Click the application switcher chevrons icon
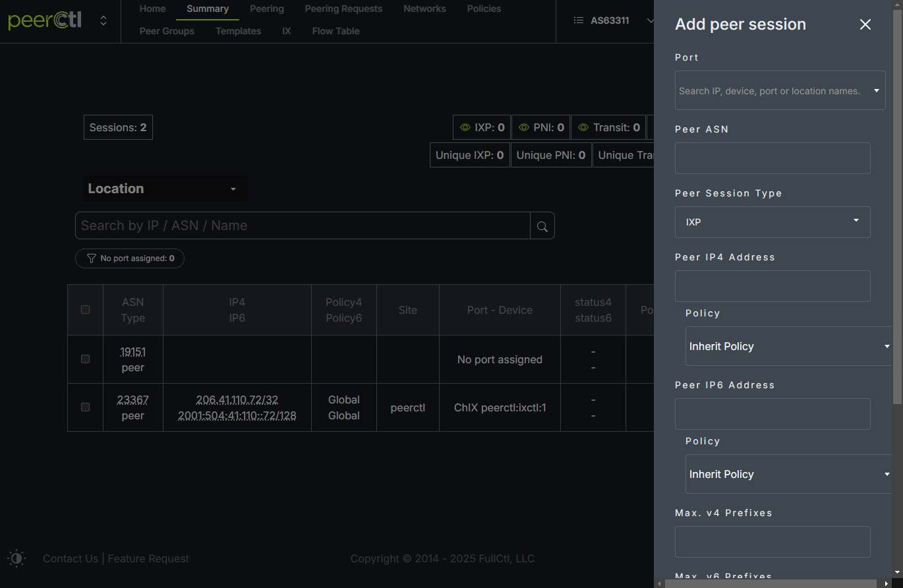The height and width of the screenshot is (588, 903). [x=103, y=20]
